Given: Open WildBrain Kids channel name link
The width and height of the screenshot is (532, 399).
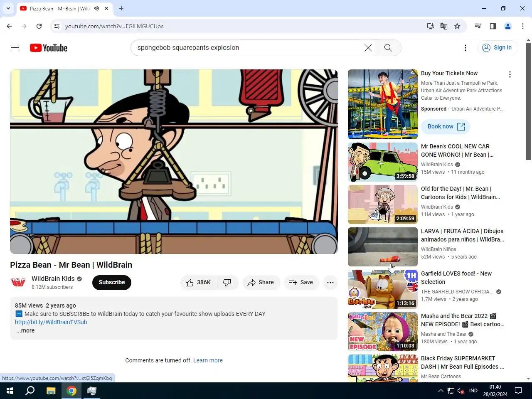Looking at the screenshot, I should pyautogui.click(x=53, y=279).
